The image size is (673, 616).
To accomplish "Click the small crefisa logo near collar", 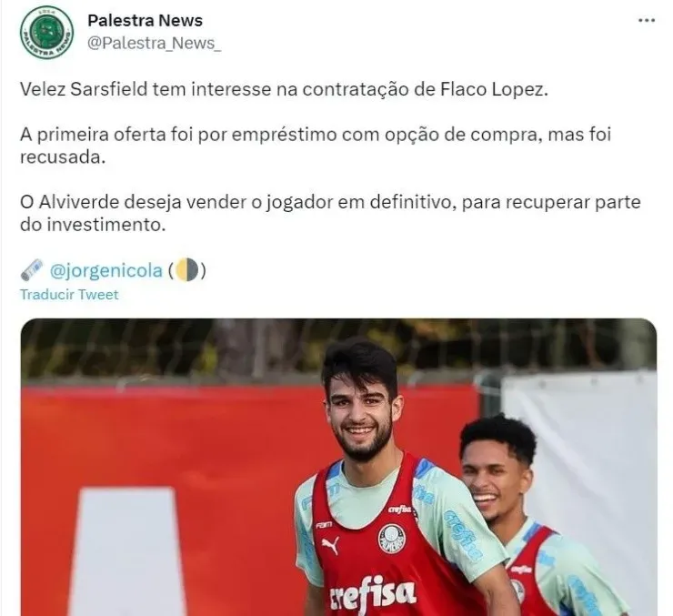I will coord(400,510).
